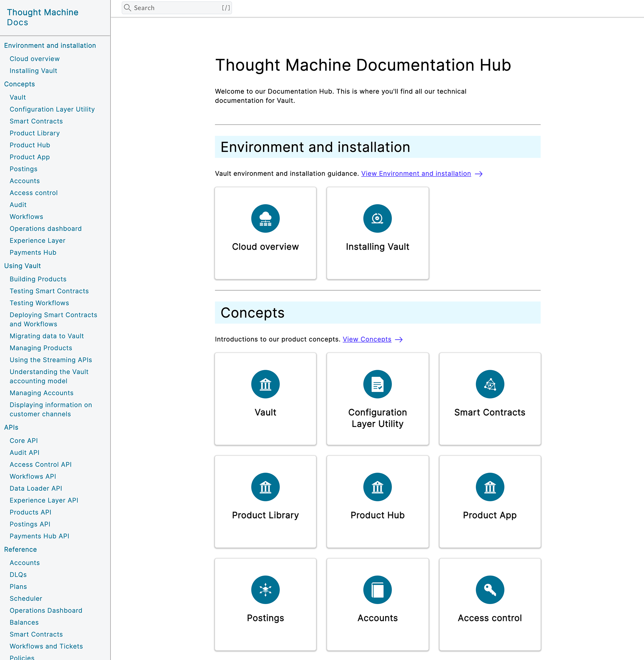The width and height of the screenshot is (644, 660).
Task: Open the Installing Vault card title
Action: (x=377, y=247)
